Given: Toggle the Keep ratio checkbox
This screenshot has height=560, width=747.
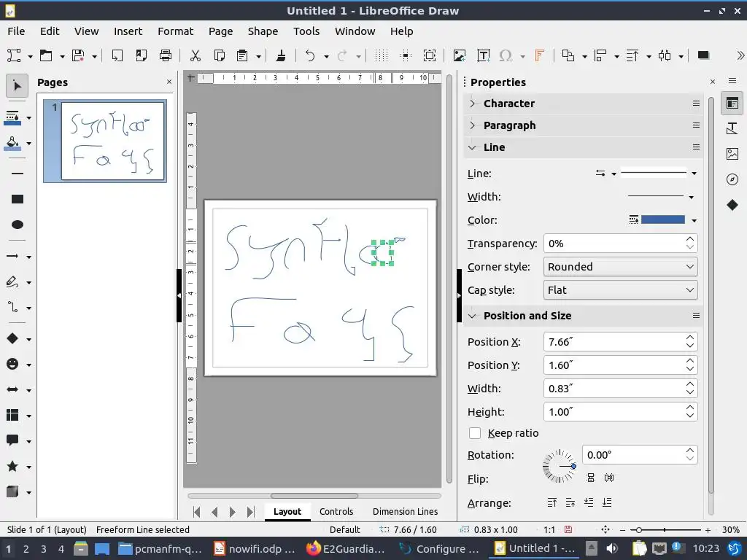Looking at the screenshot, I should (475, 433).
